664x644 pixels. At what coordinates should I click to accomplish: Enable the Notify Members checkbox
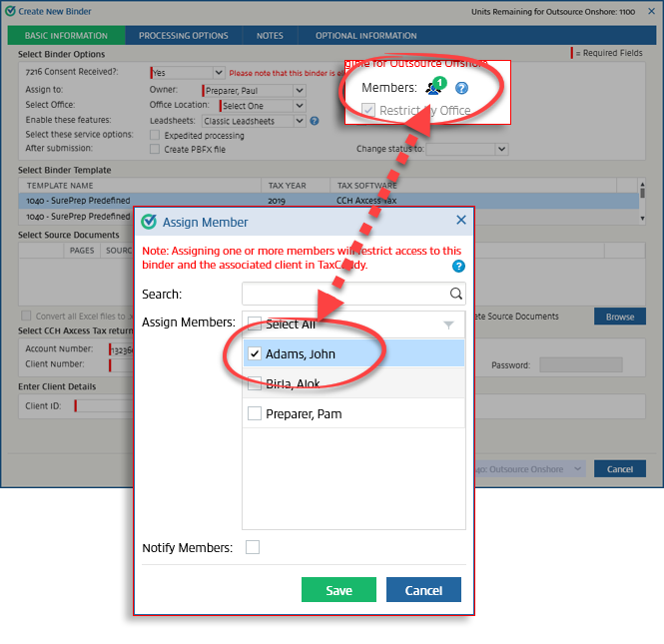click(253, 547)
